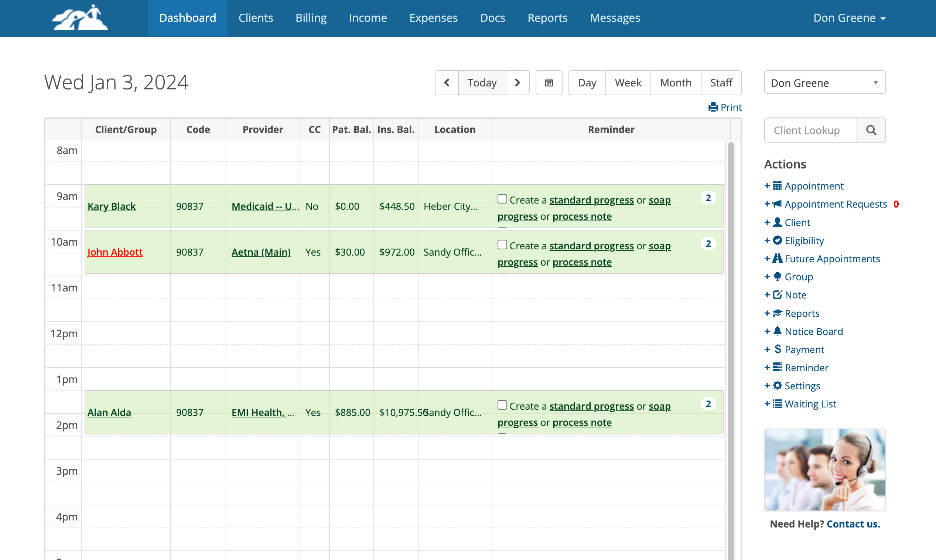Go to previous day arrow
Viewport: 936px width, 560px height.
tap(447, 83)
